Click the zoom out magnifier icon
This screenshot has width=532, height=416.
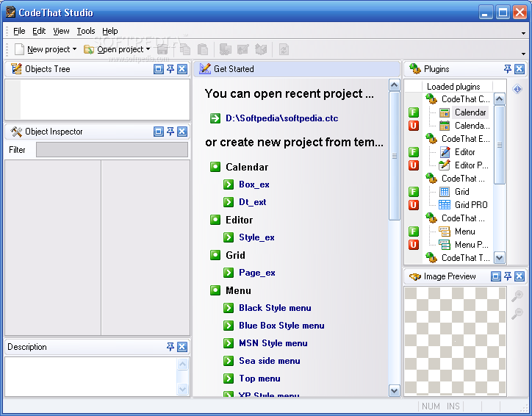pos(517,314)
